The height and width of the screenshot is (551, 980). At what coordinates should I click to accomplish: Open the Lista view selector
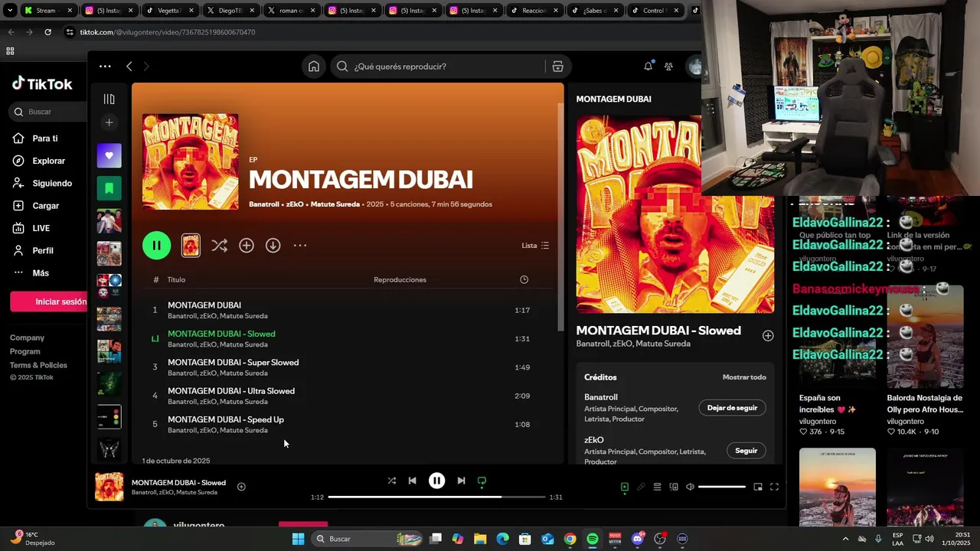(535, 246)
